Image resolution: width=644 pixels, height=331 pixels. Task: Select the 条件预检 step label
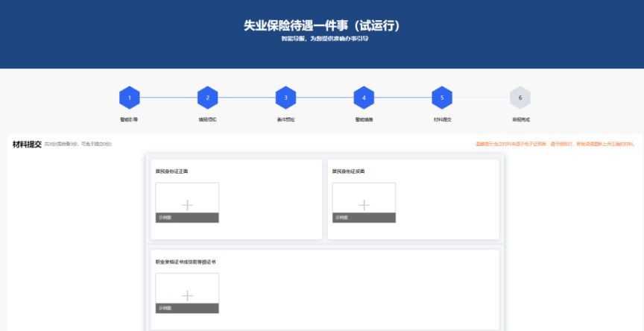click(285, 119)
